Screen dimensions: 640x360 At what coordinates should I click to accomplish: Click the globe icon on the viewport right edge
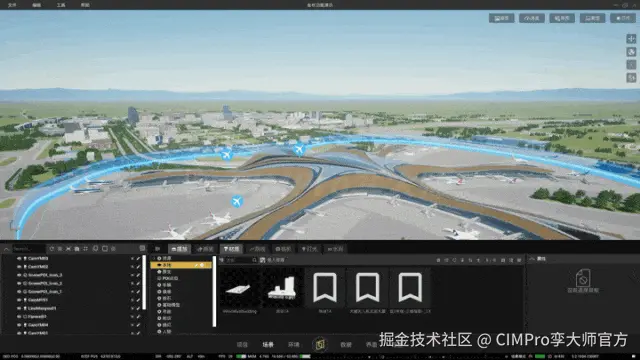631,52
